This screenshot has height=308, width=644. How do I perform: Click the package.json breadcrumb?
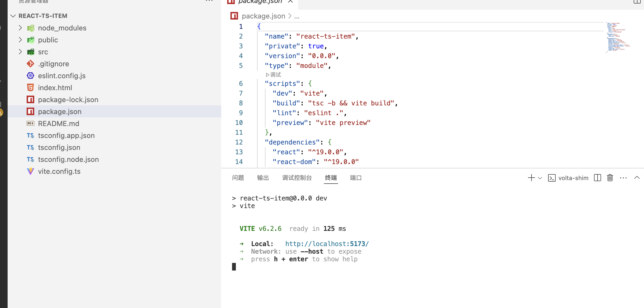(x=263, y=16)
